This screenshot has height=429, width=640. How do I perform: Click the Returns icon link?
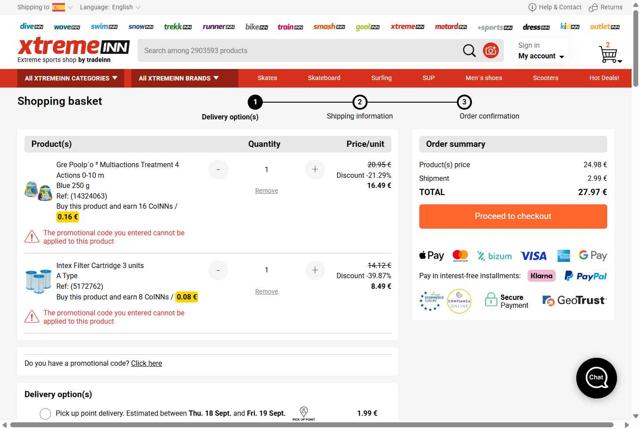[605, 7]
